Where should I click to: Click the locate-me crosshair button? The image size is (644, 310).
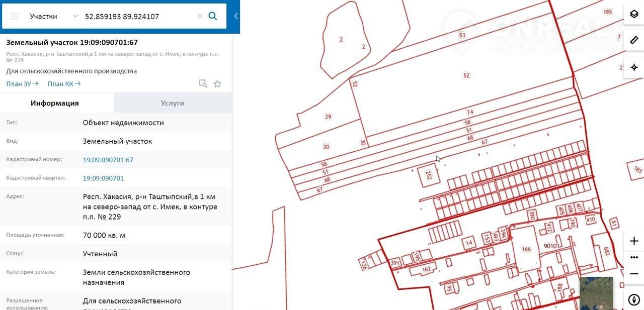(x=634, y=67)
